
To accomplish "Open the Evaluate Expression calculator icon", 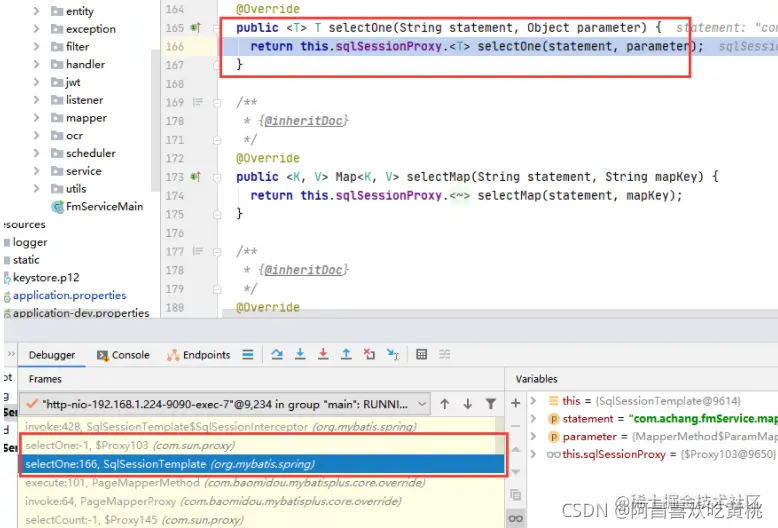I will pyautogui.click(x=421, y=354).
